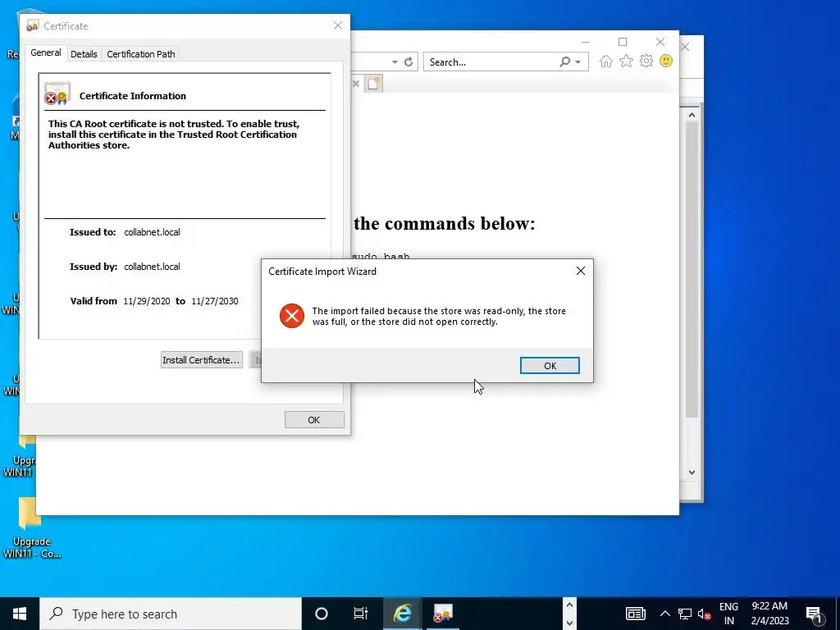
Task: Click the import failed error message text
Action: pos(439,316)
